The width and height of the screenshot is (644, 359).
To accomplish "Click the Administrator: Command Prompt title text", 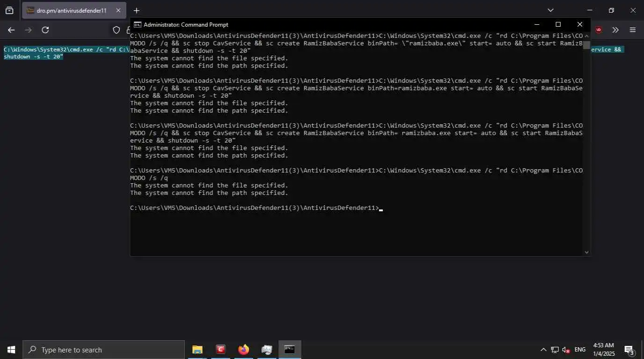I will [186, 24].
